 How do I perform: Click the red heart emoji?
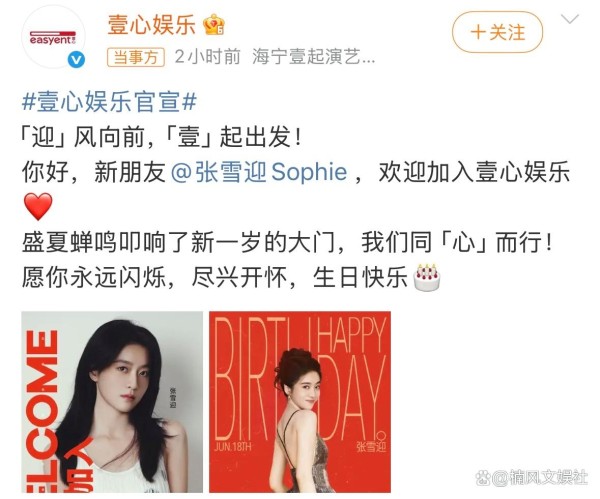click(38, 206)
